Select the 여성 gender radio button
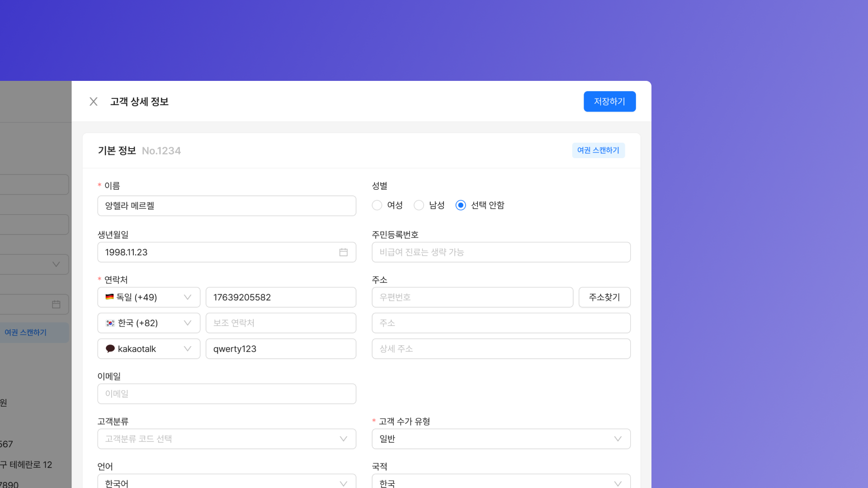Screen dimensions: 868x488 [x=377, y=205]
